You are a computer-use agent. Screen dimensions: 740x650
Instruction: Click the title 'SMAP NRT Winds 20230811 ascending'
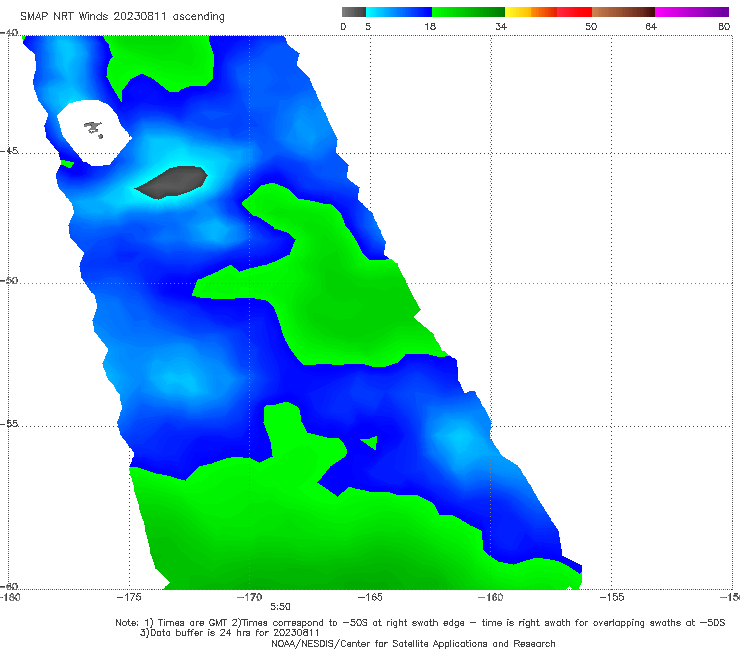click(x=122, y=17)
